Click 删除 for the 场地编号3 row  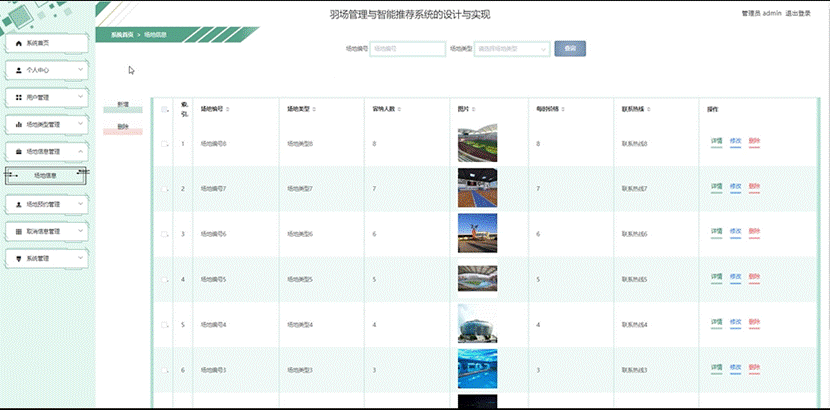[x=754, y=368]
